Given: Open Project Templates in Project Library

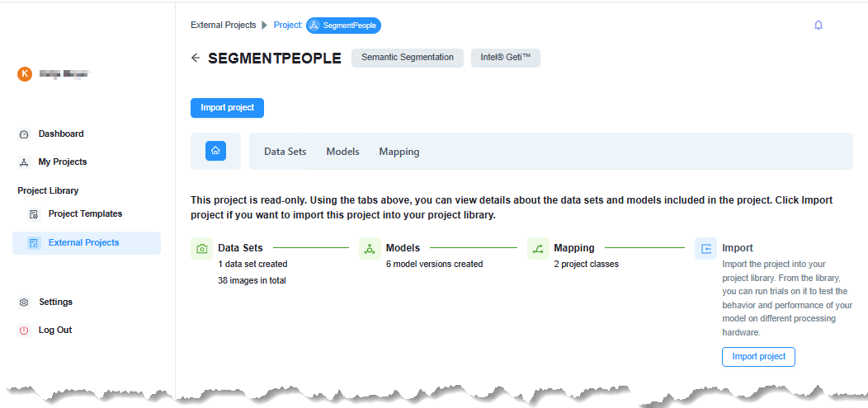Looking at the screenshot, I should click(x=85, y=213).
